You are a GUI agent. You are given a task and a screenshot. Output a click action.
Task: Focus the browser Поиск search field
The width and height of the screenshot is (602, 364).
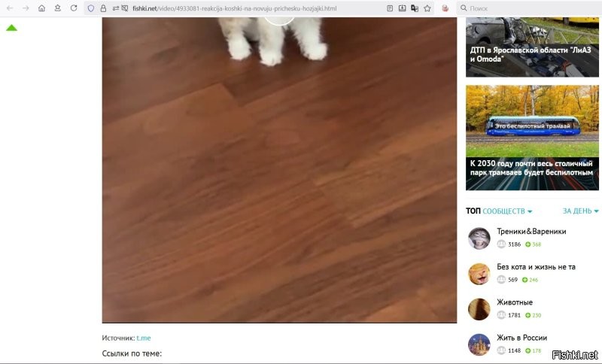[x=530, y=8]
